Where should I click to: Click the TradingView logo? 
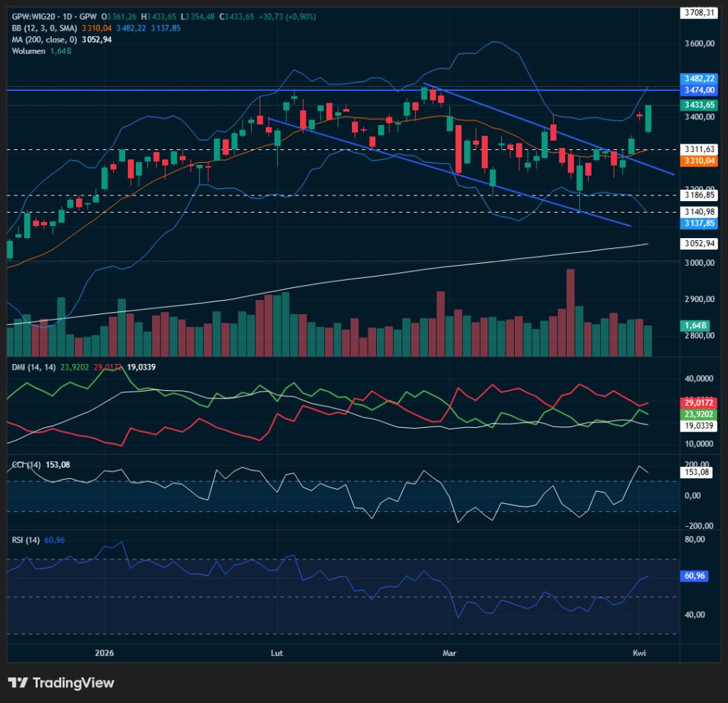coord(60,683)
